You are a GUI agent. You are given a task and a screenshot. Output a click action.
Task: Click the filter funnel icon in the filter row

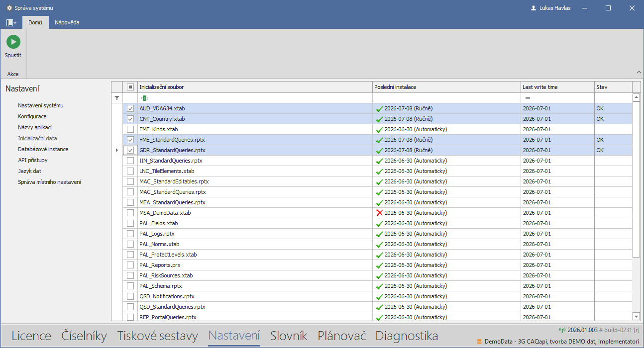116,98
